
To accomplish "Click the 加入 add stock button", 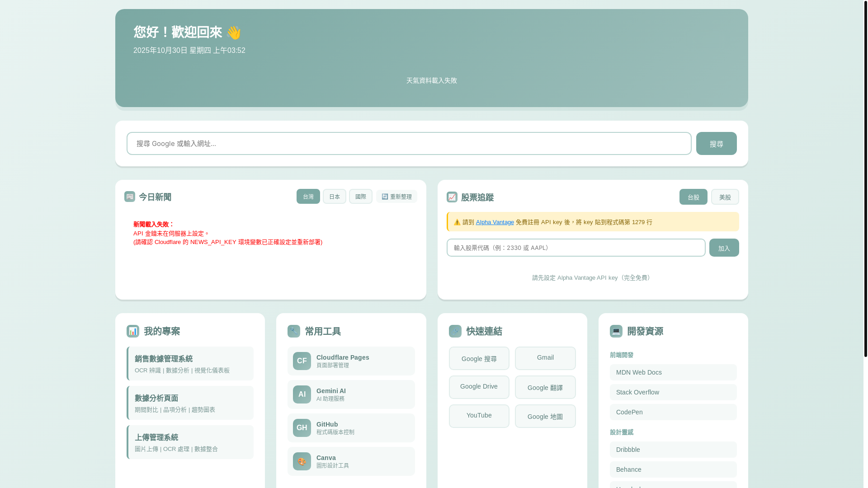I will point(724,248).
